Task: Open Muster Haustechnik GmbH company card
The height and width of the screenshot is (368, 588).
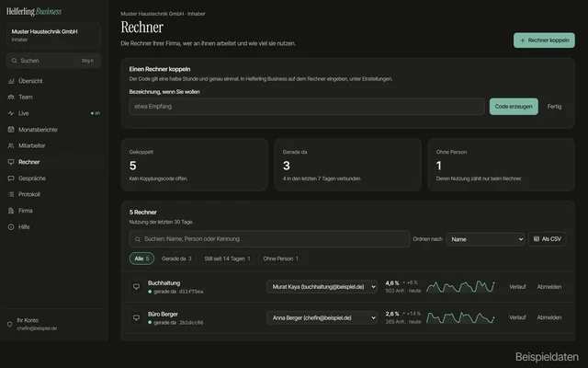Action: [x=53, y=35]
